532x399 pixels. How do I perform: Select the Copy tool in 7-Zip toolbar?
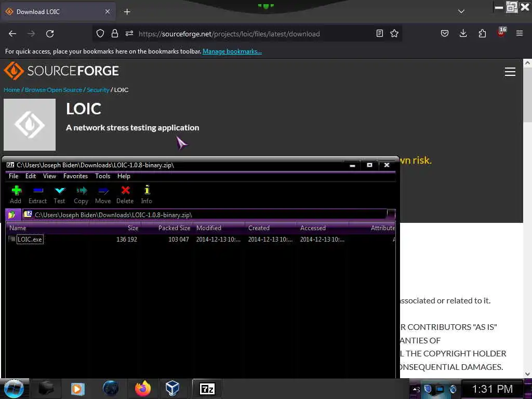pyautogui.click(x=81, y=195)
